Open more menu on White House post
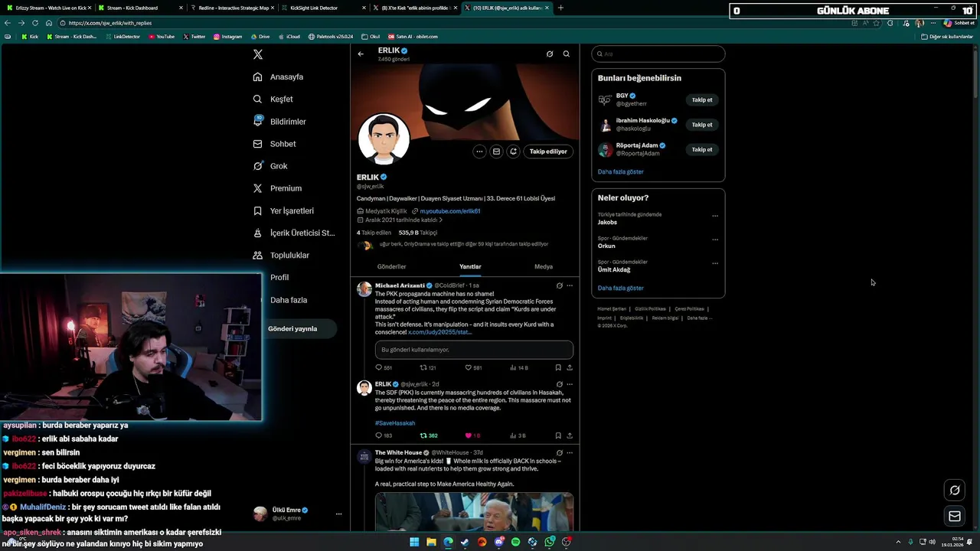Screen dimensions: 980x551 [x=570, y=452]
